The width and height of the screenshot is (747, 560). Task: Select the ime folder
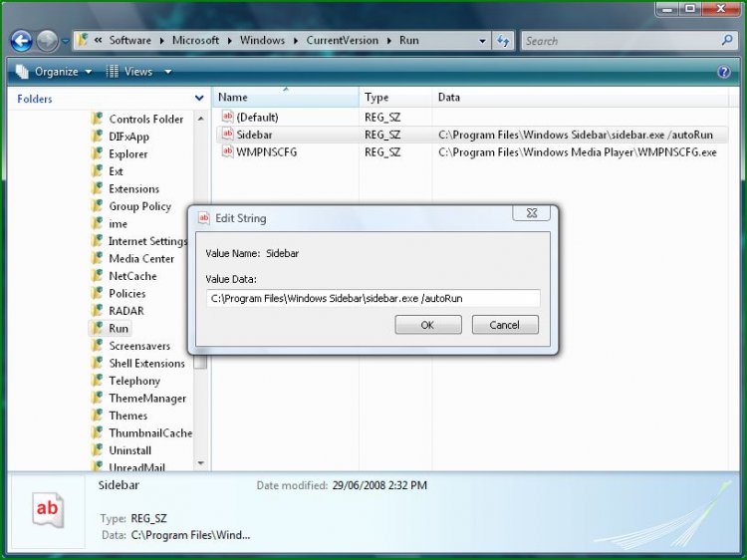click(118, 224)
